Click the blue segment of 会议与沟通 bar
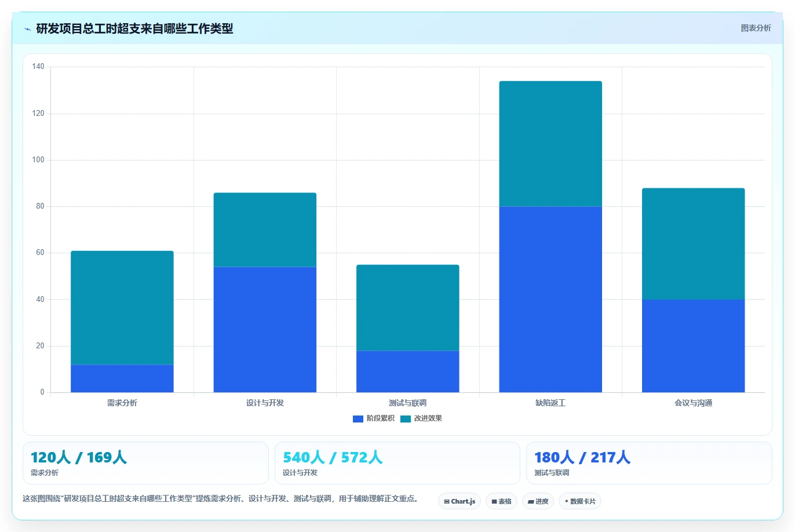Screen dimensions: 795x532 (x=694, y=346)
